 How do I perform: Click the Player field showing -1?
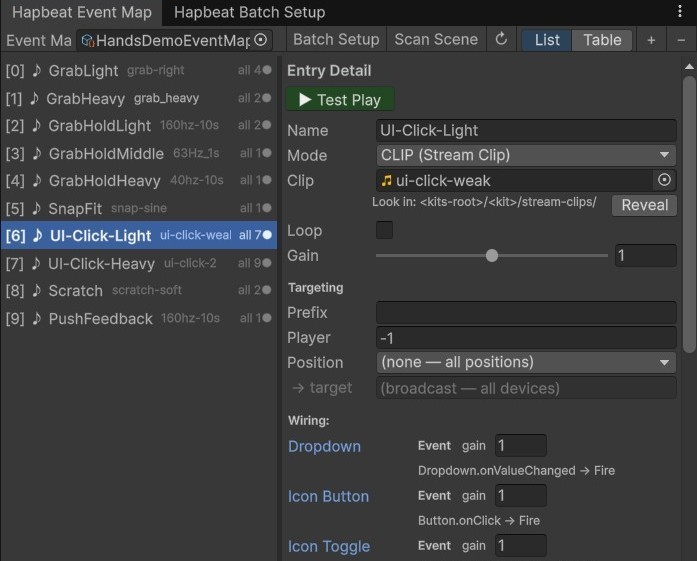click(x=526, y=338)
